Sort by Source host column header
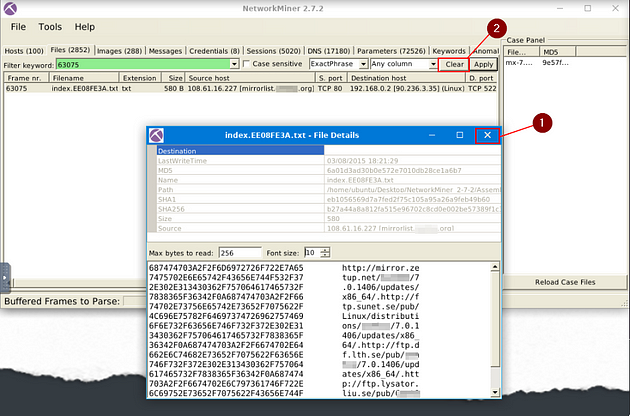630x416 pixels. 250,78
